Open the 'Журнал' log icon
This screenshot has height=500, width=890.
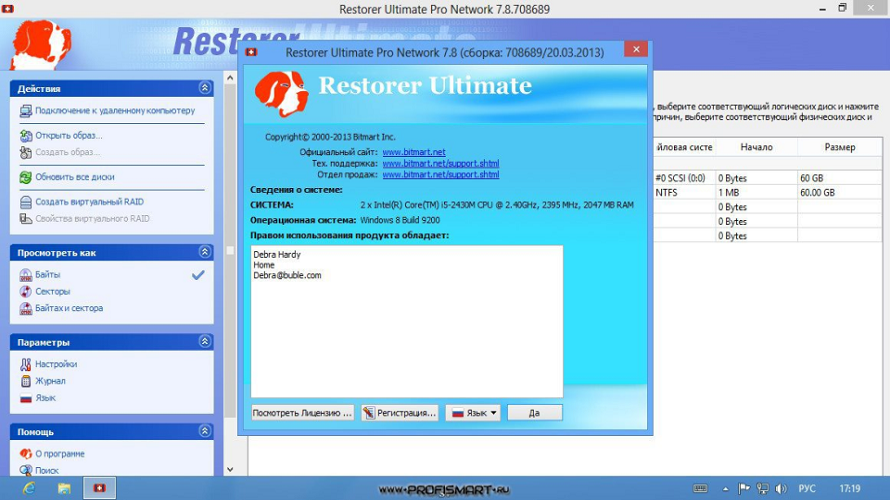[26, 381]
